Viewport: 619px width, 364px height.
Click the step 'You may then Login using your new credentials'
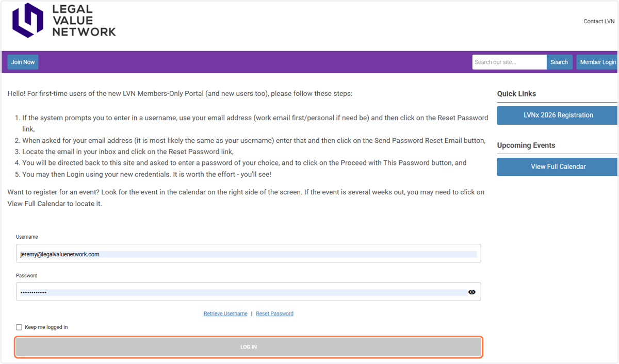coord(146,174)
